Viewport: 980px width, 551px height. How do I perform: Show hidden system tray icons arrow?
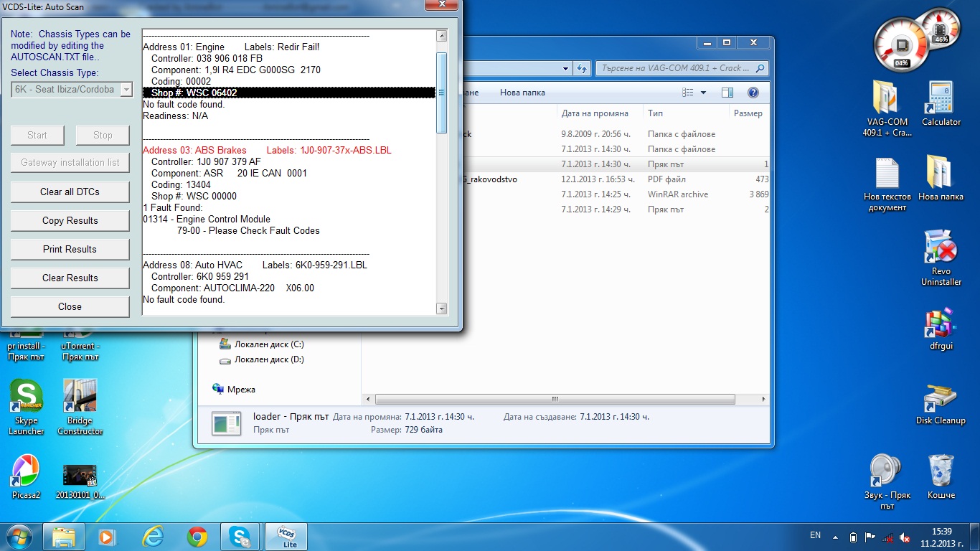point(835,537)
